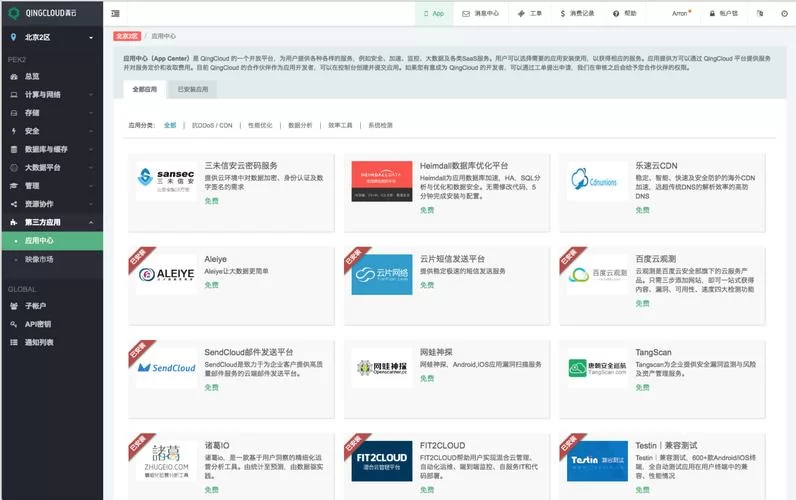Open 消费记录 billing records
The image size is (796, 500).
577,14
